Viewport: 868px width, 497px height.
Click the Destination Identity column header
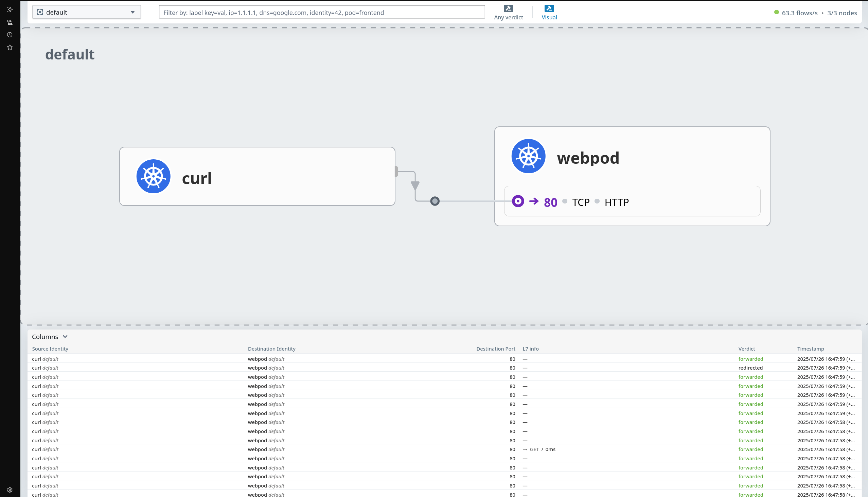[x=271, y=349]
